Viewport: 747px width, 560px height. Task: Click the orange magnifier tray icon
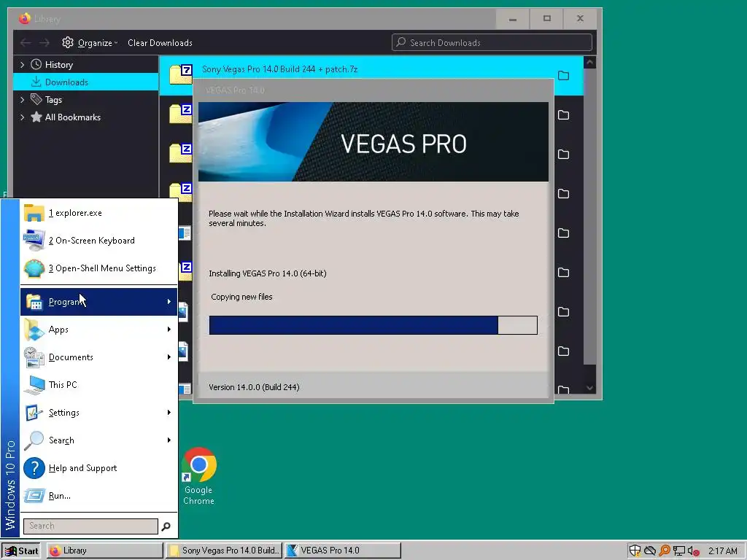click(664, 551)
